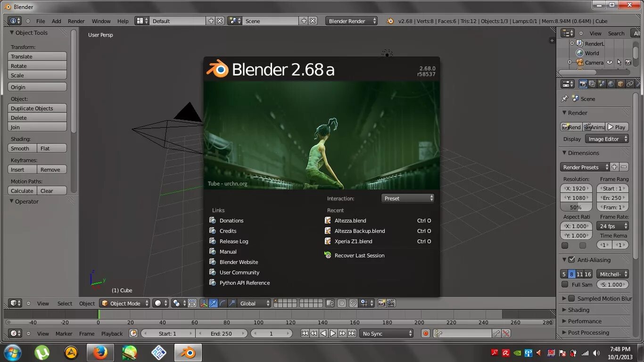Jump to first frame in timeline
This screenshot has height=362, width=644.
click(305, 333)
